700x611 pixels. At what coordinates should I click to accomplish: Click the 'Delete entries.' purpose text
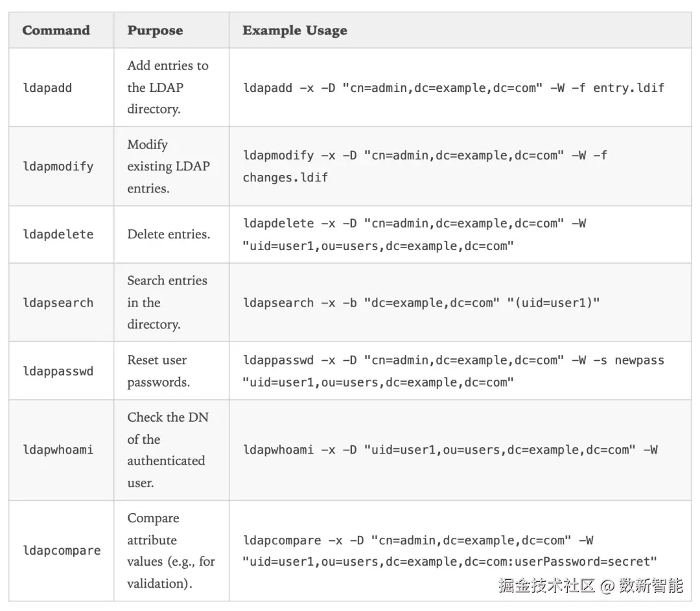(169, 235)
